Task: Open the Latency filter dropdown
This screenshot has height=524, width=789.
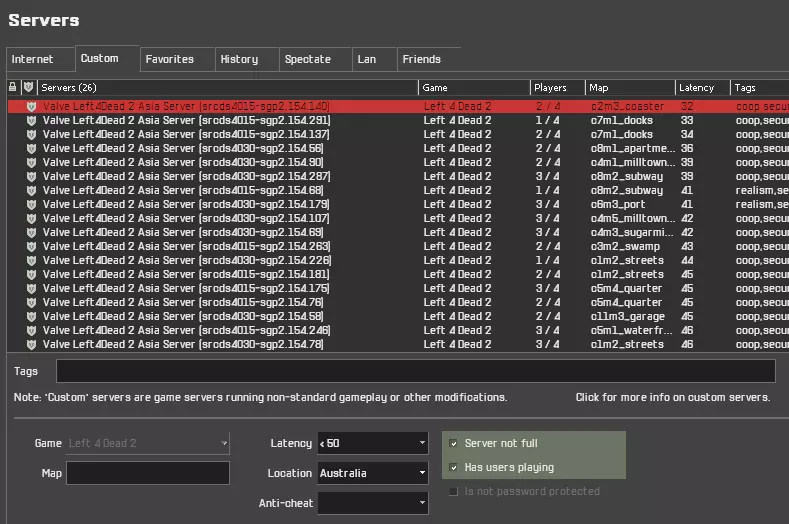Action: click(x=372, y=443)
